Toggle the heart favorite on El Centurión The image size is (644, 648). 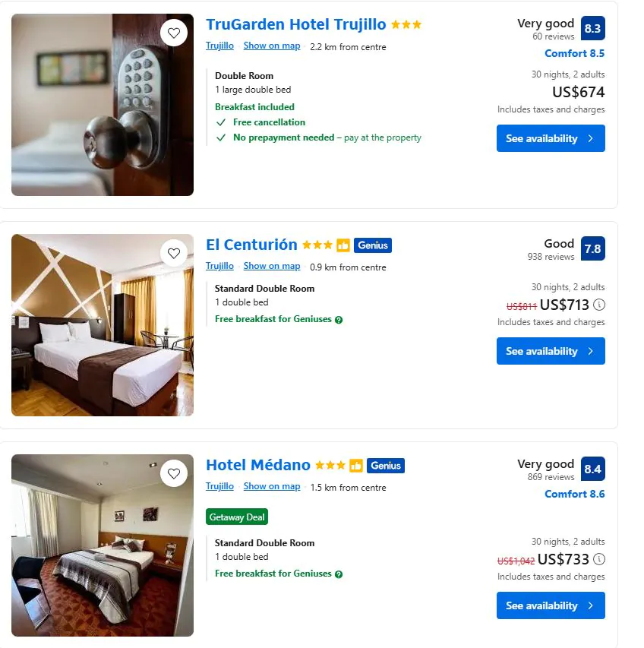(174, 253)
